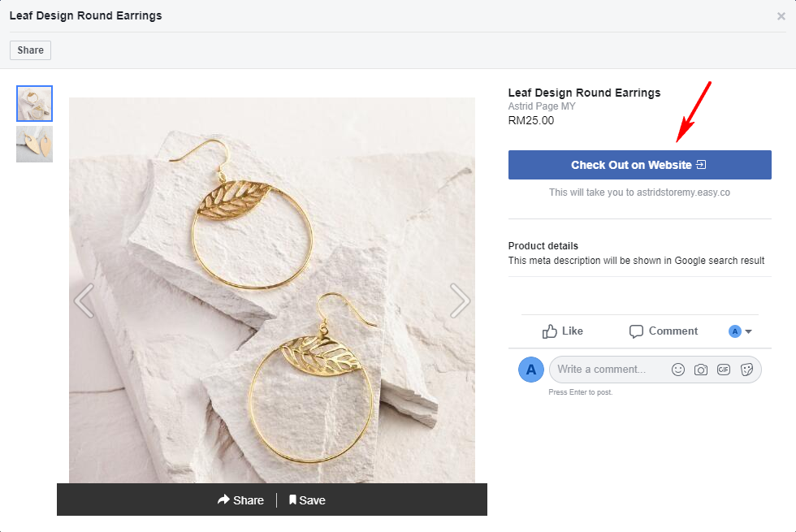Click the main earrings product image

tap(272, 291)
